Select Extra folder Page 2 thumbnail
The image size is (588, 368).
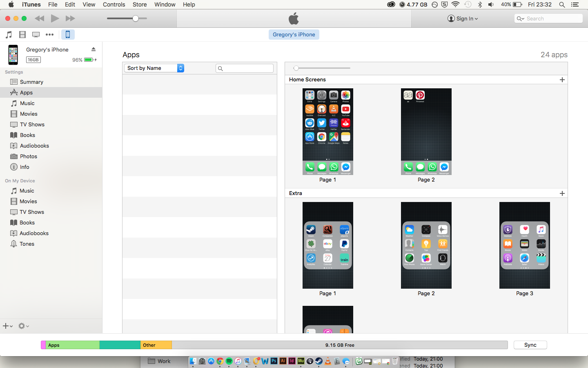click(x=426, y=245)
